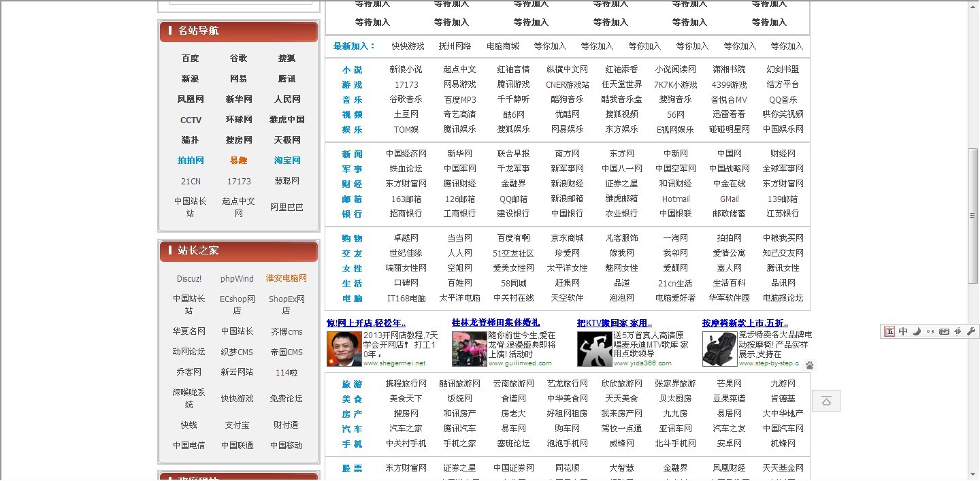Open the 淘宝网 link in sidebar

(287, 161)
